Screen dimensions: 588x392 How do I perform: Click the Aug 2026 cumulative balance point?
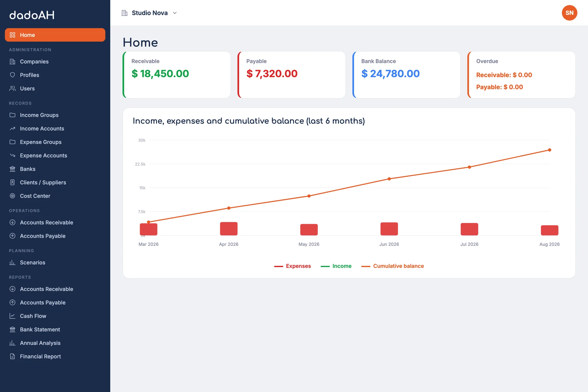[x=549, y=150]
